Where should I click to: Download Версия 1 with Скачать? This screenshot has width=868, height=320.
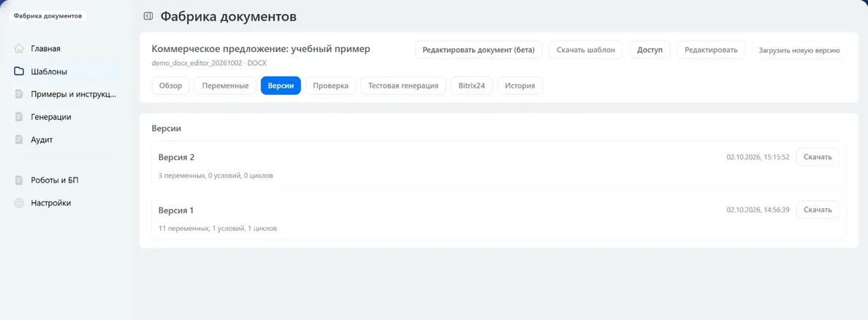pyautogui.click(x=818, y=210)
